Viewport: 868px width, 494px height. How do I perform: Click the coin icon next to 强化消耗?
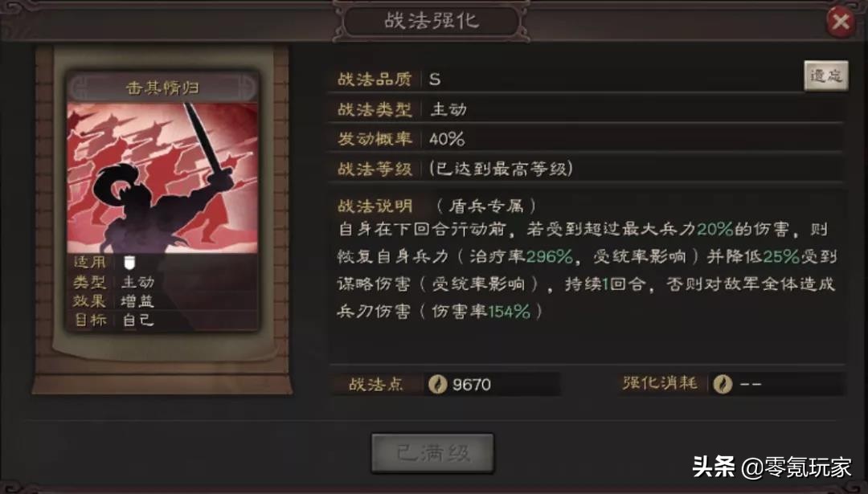[x=723, y=383]
